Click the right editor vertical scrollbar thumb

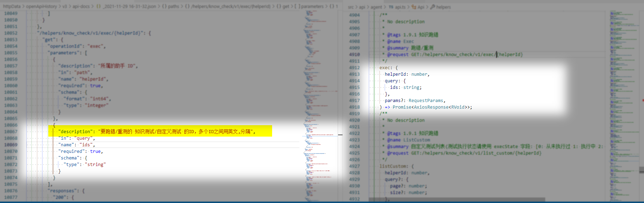[641, 170]
